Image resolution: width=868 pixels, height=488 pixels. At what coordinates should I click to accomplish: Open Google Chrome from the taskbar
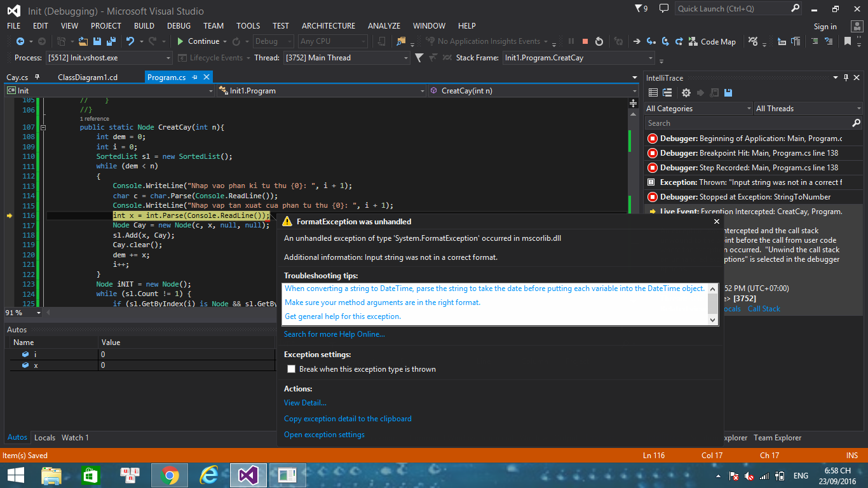(169, 475)
